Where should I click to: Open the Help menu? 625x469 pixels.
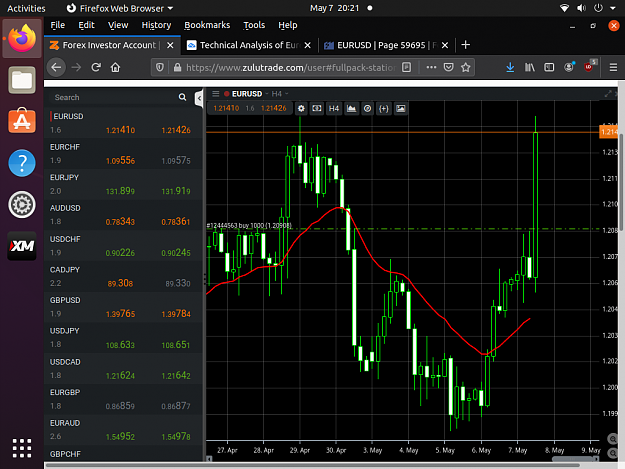point(288,25)
